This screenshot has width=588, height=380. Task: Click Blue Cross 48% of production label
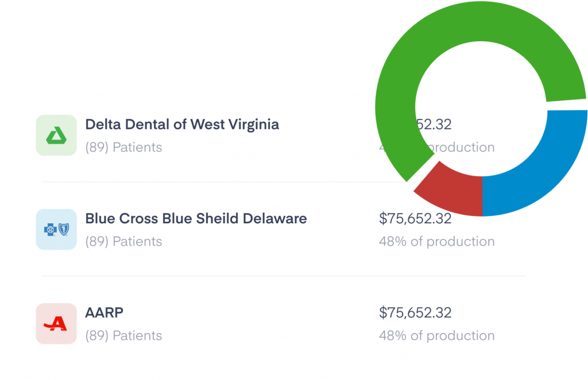(x=437, y=241)
